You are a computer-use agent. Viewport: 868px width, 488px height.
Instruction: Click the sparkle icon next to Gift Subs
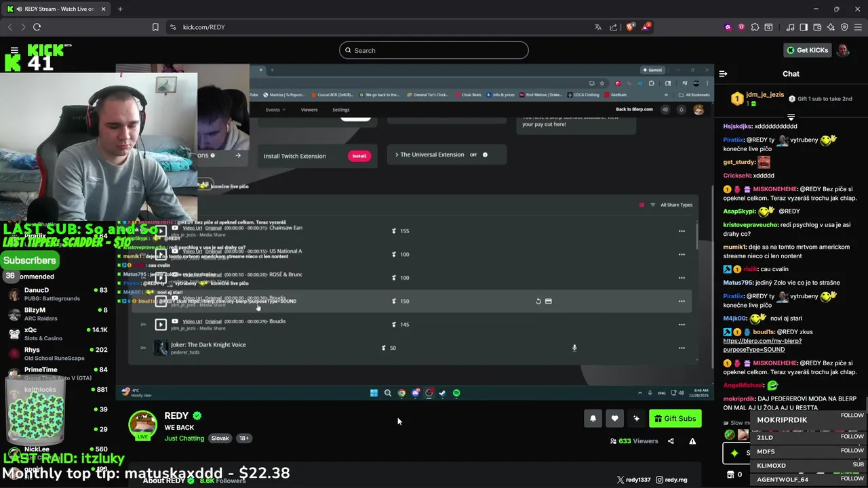(x=636, y=419)
